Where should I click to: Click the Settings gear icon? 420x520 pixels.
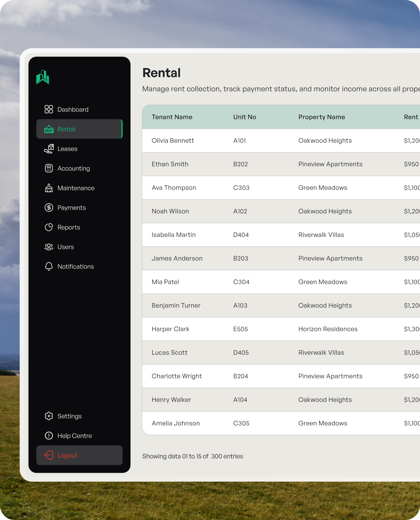tap(49, 416)
